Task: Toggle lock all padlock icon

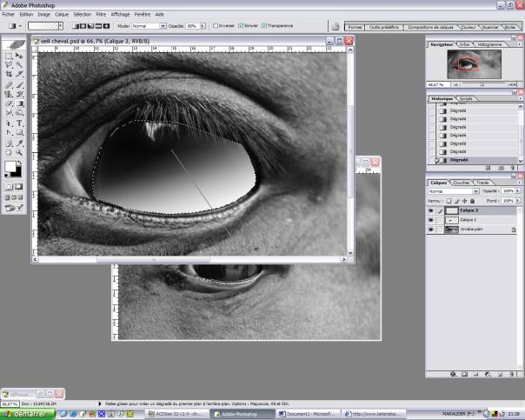Action: point(473,201)
